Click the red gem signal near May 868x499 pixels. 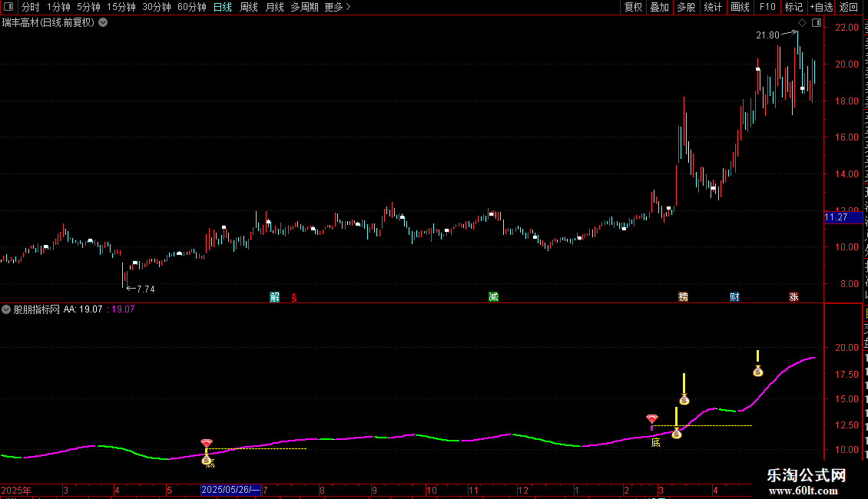(207, 443)
